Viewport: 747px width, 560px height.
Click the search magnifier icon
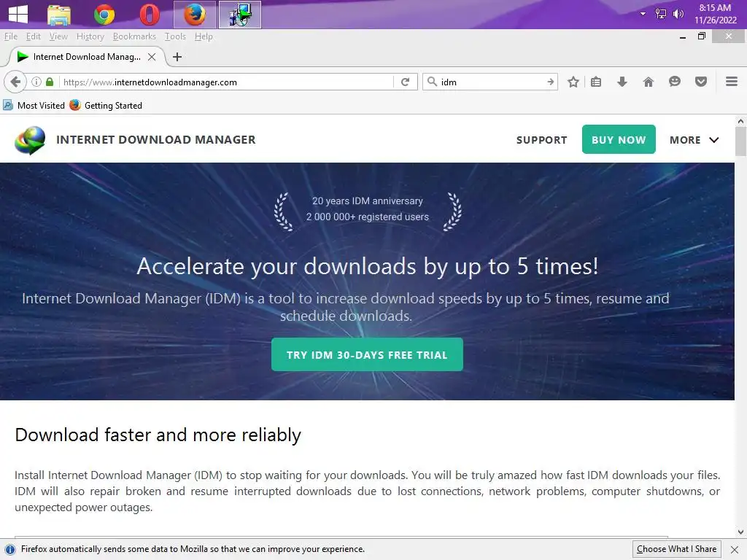pos(432,82)
